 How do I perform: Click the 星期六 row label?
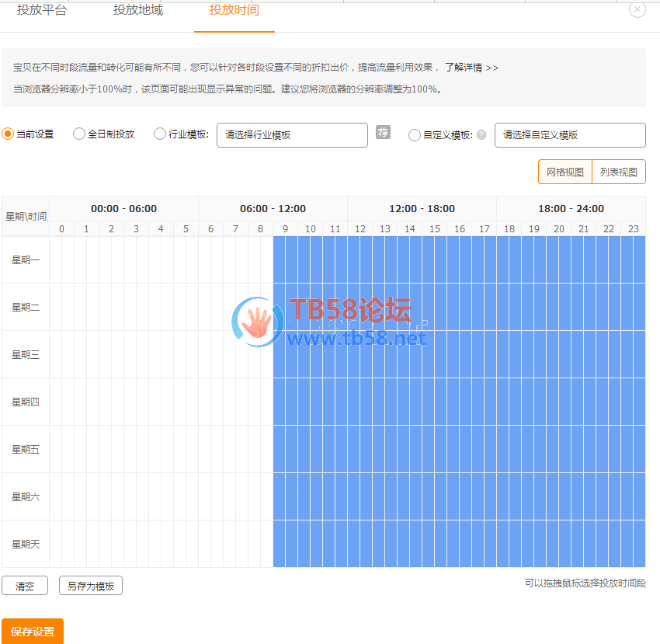coord(26,496)
